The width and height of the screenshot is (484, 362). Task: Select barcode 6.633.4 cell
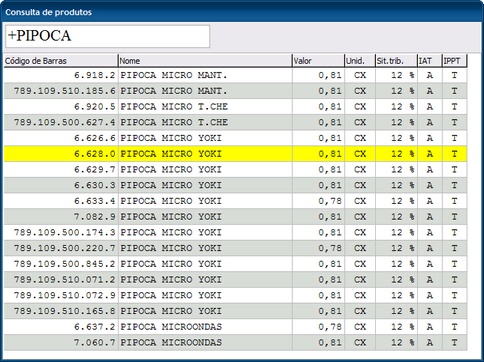point(61,201)
